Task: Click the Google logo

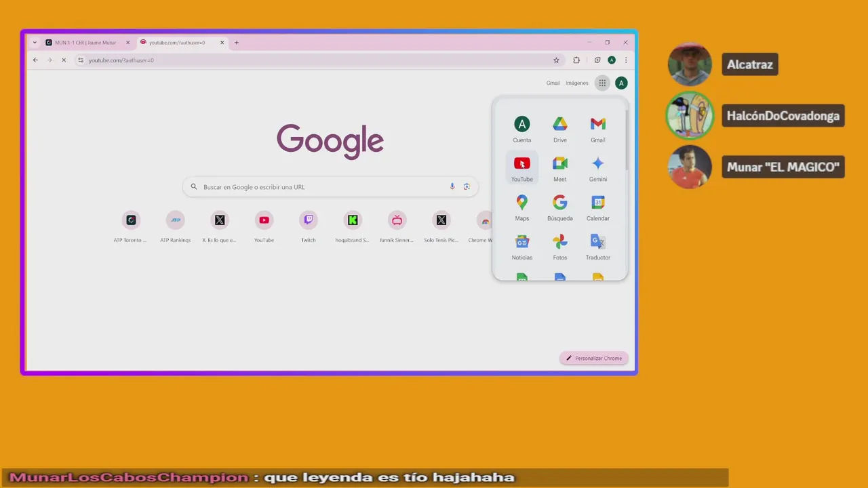Action: click(330, 141)
